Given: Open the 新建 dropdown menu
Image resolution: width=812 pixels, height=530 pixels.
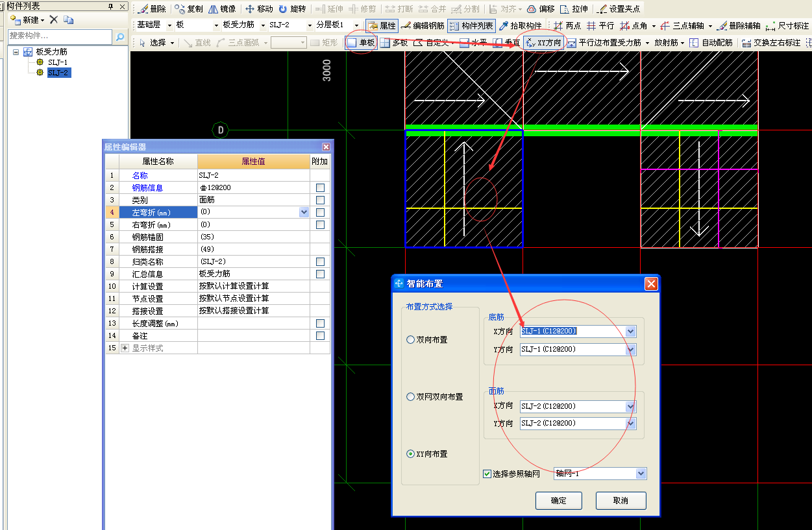Looking at the screenshot, I should 43,20.
